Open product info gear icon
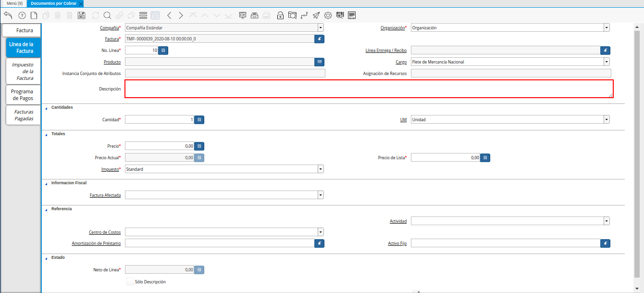 point(328,15)
